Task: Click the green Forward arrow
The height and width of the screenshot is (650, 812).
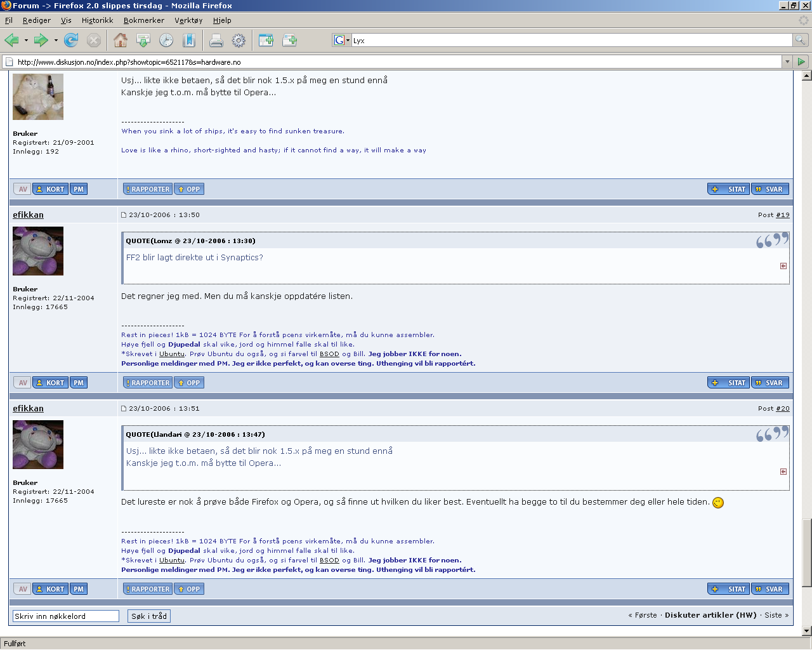Action: [41, 41]
